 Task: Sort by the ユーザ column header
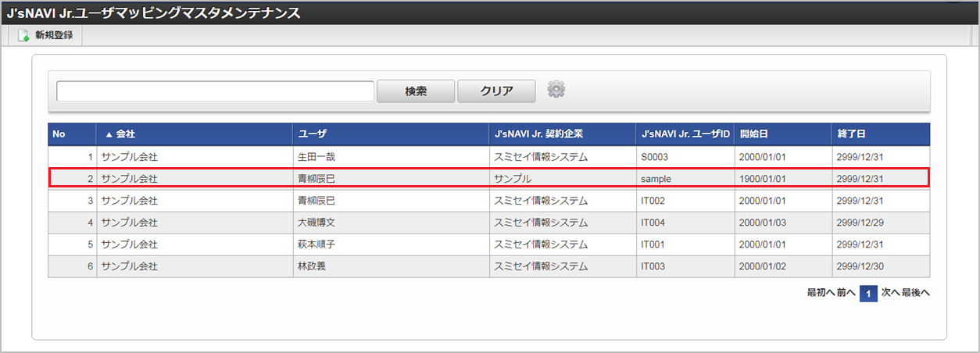pos(392,134)
